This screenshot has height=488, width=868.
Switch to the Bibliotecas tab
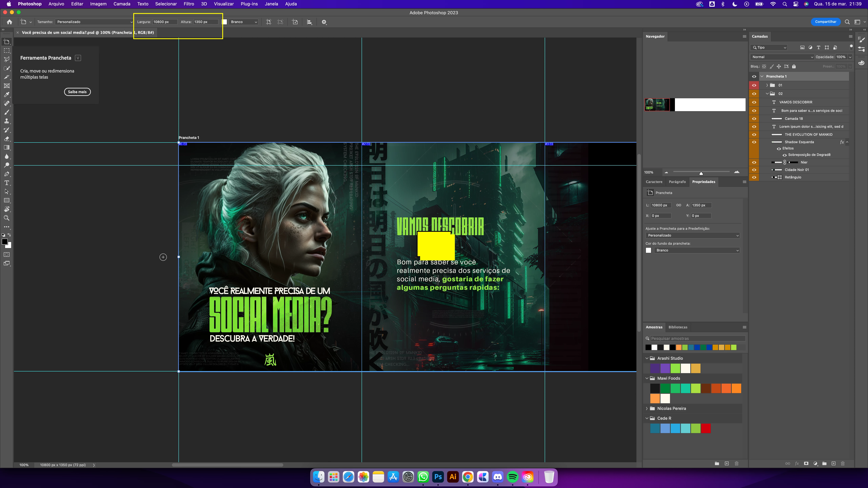click(x=678, y=327)
